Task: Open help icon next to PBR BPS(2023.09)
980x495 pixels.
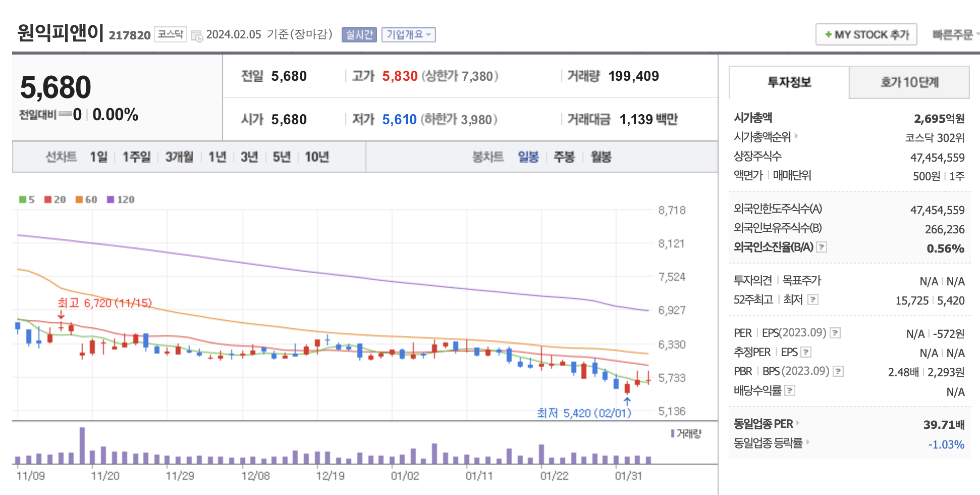Action: (x=838, y=371)
